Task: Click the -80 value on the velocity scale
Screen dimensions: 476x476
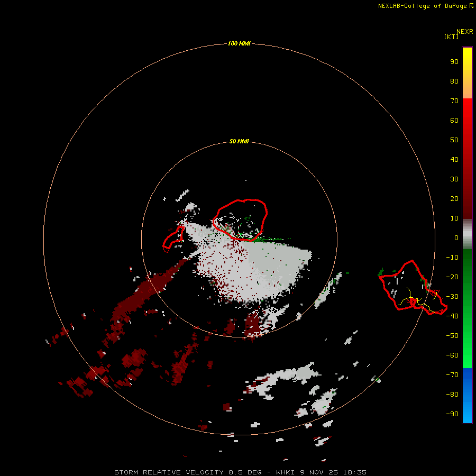Action: tap(452, 395)
